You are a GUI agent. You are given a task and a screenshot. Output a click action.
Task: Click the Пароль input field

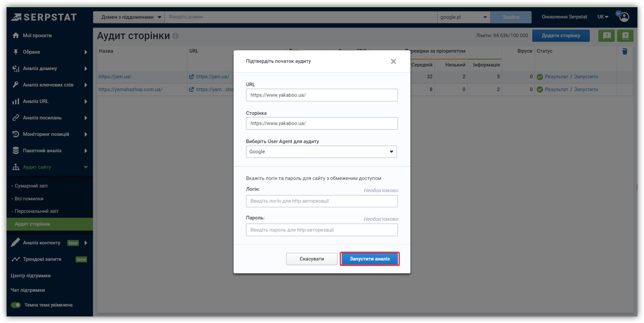click(x=322, y=230)
